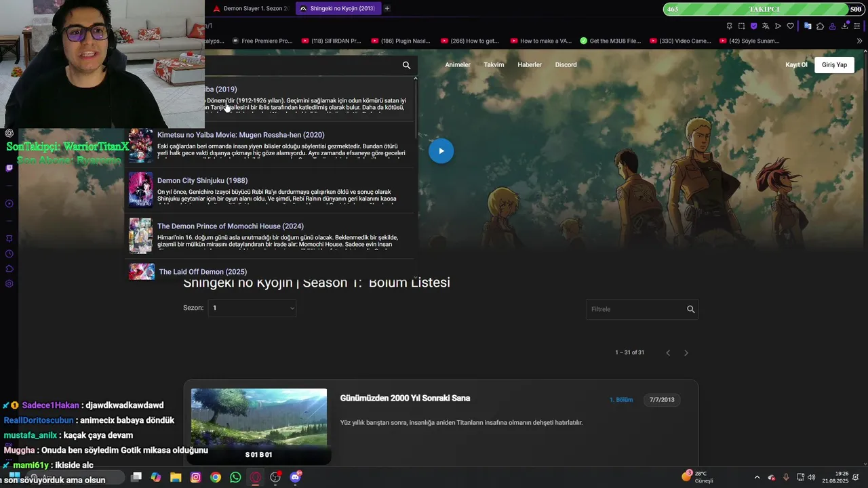This screenshot has width=868, height=488.
Task: Open the ad blocker shield icon
Action: 753,26
